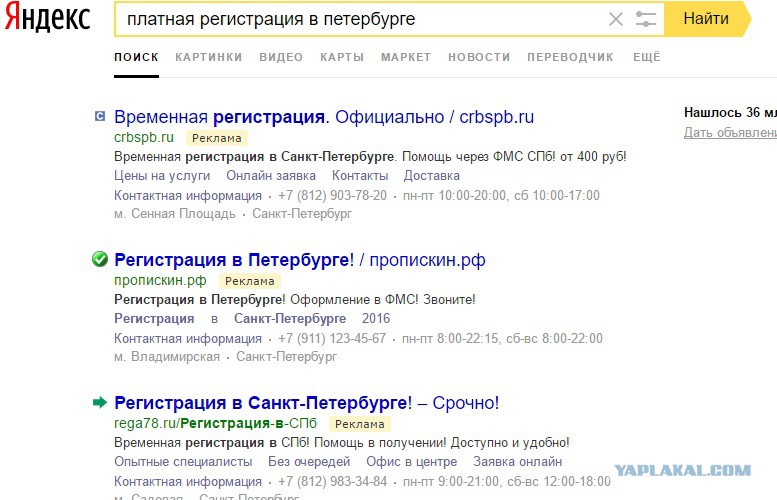Click the Онлайн заявка sitelink
The image size is (777, 500).
pyautogui.click(x=271, y=175)
